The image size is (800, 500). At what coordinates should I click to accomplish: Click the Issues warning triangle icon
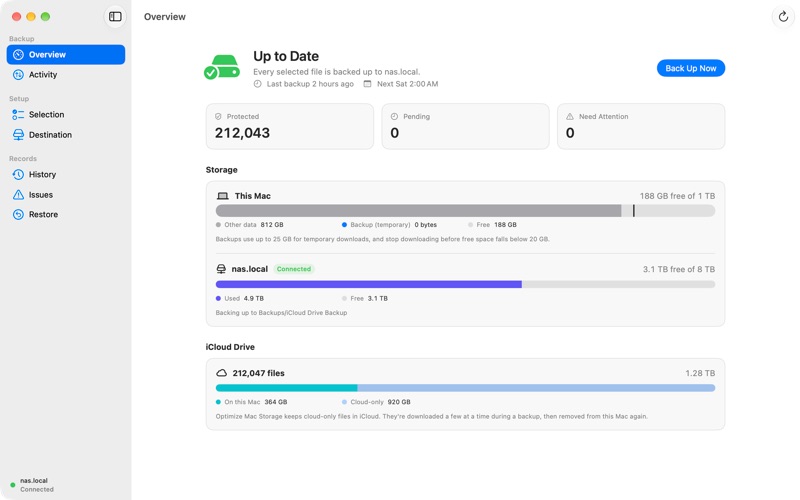point(18,195)
